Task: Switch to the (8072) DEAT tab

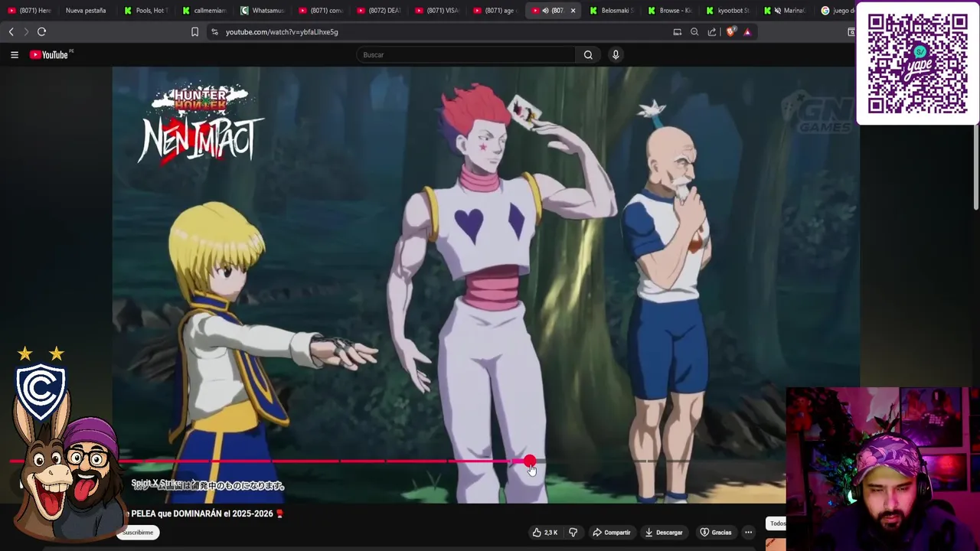Action: pos(378,11)
